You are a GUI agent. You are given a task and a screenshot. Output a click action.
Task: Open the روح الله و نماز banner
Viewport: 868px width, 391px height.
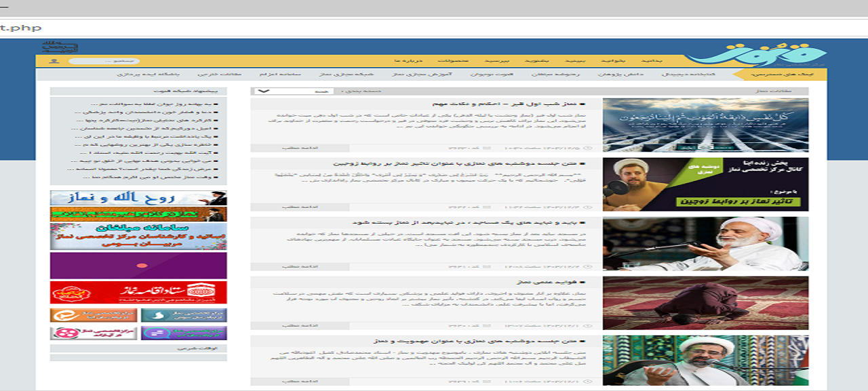pos(138,198)
